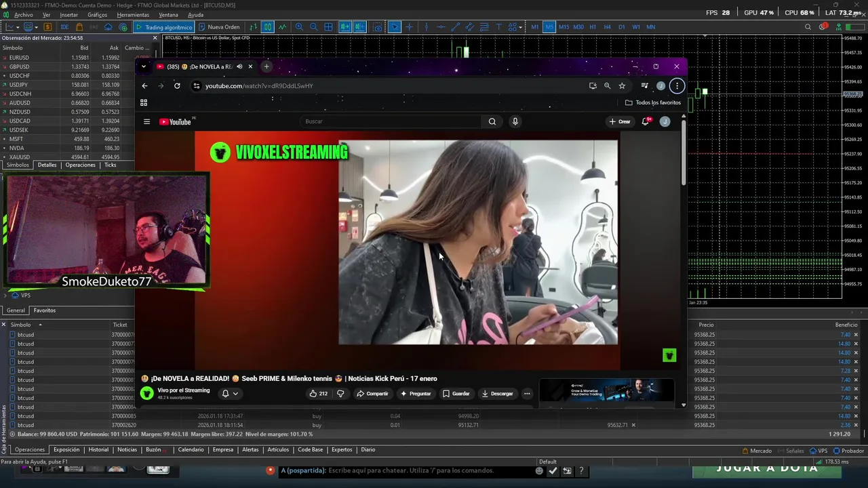Open a new browser tab
The height and width of the screenshot is (488, 868).
point(267,66)
